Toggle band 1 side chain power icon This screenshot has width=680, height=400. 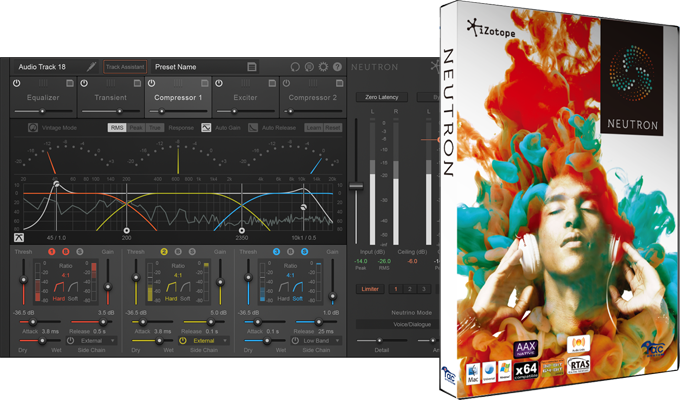tap(70, 341)
